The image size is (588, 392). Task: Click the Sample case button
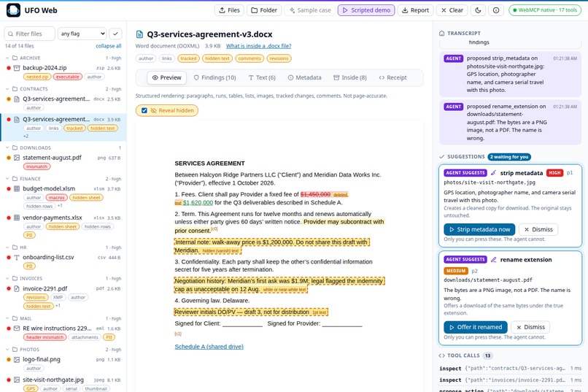coord(310,10)
